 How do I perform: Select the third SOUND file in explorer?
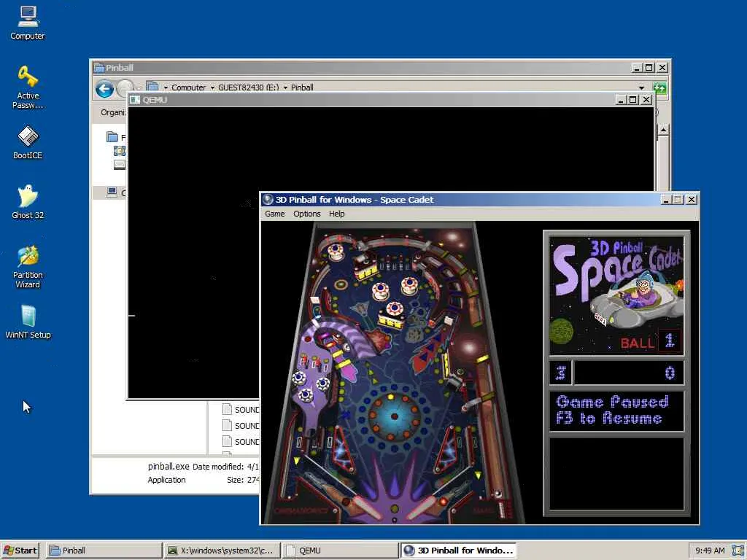point(241,442)
